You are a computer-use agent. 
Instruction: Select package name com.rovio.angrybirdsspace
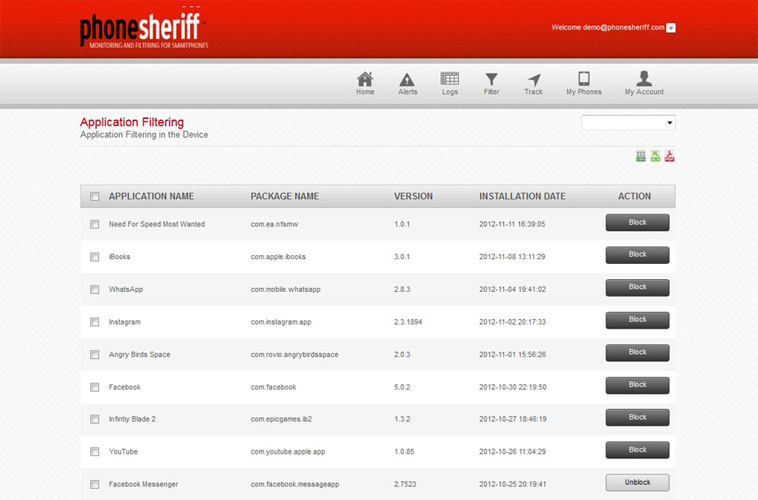[294, 354]
